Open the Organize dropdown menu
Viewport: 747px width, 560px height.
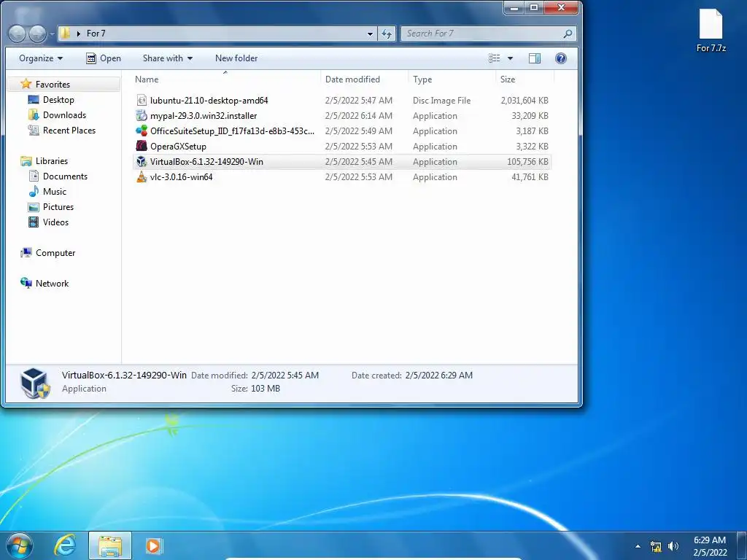tap(41, 58)
